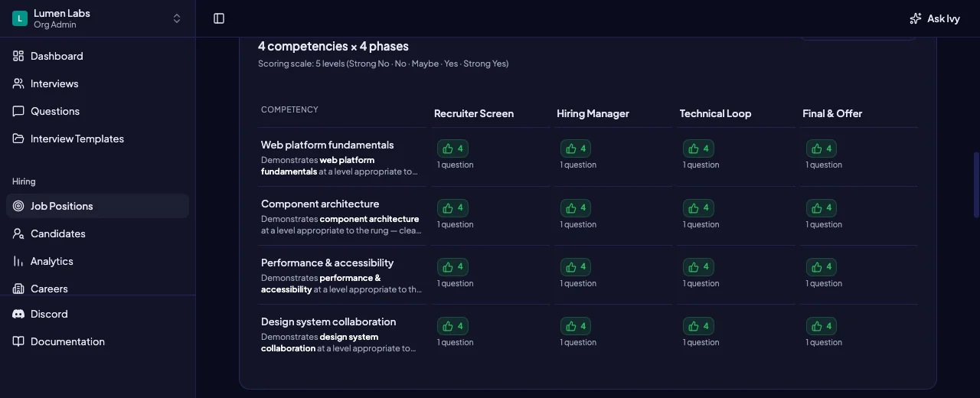Click the COMPETENCY column label
The width and height of the screenshot is (980, 398).
pos(289,109)
